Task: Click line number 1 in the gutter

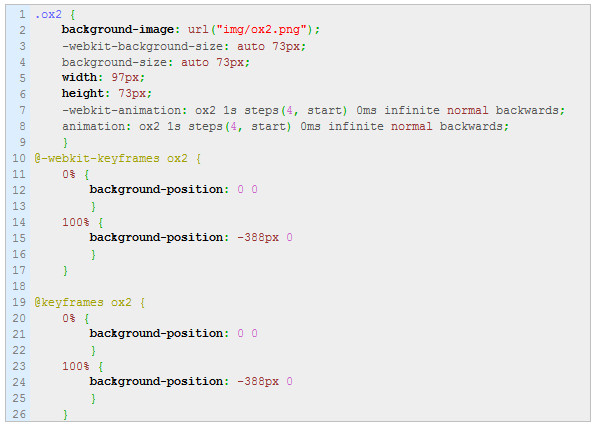Action: (x=22, y=14)
